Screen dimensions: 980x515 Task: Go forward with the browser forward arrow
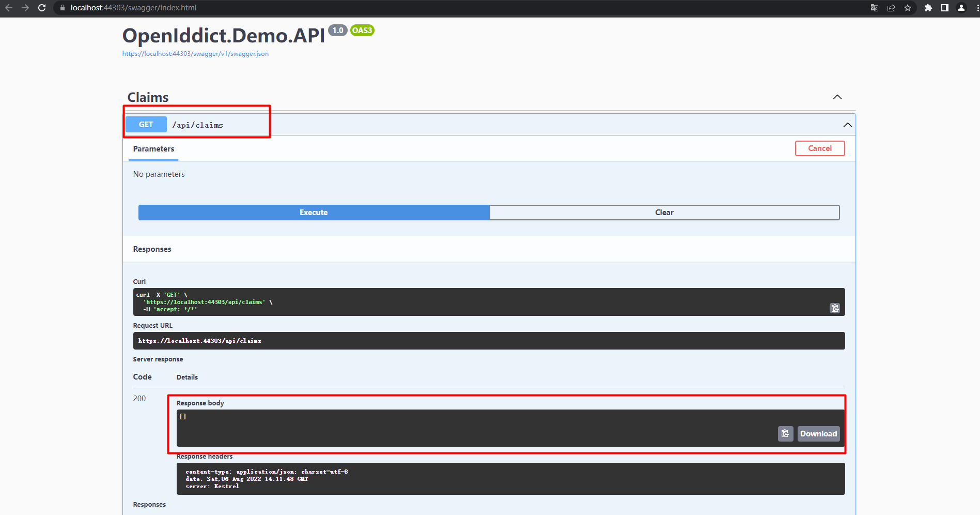25,8
